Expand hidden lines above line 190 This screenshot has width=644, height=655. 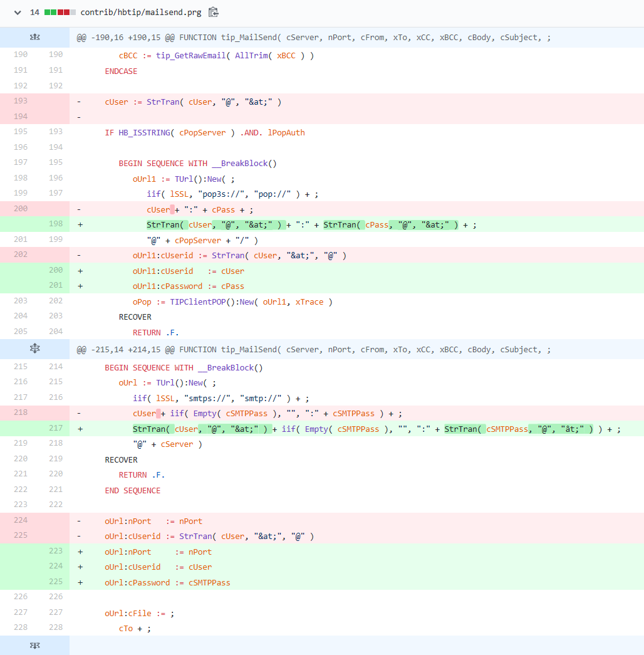[x=35, y=38]
